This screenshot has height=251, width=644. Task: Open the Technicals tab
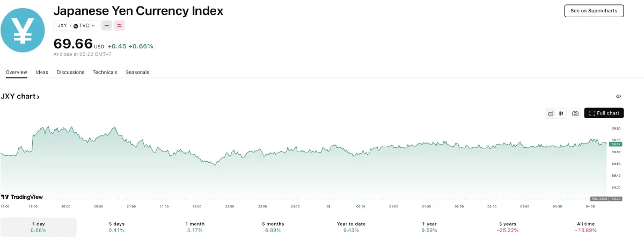click(105, 72)
